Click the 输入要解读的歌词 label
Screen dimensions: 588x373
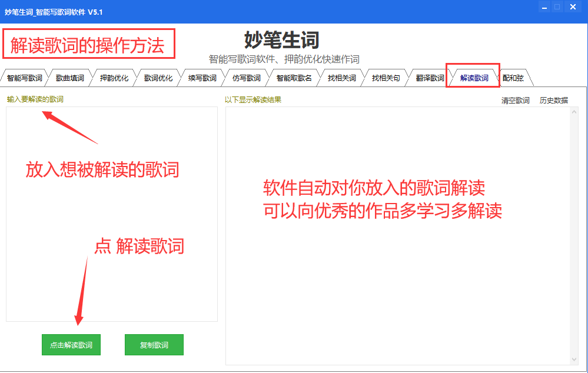(35, 99)
